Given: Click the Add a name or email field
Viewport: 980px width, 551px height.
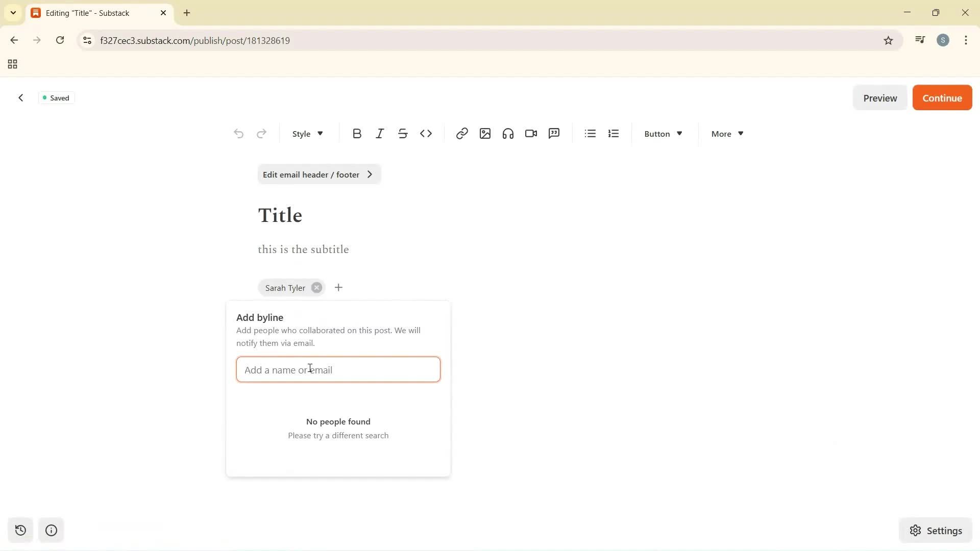Looking at the screenshot, I should 338,369.
